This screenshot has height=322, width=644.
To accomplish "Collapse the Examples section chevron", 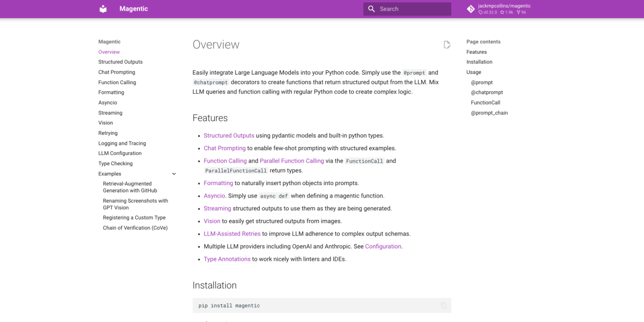I will (174, 174).
